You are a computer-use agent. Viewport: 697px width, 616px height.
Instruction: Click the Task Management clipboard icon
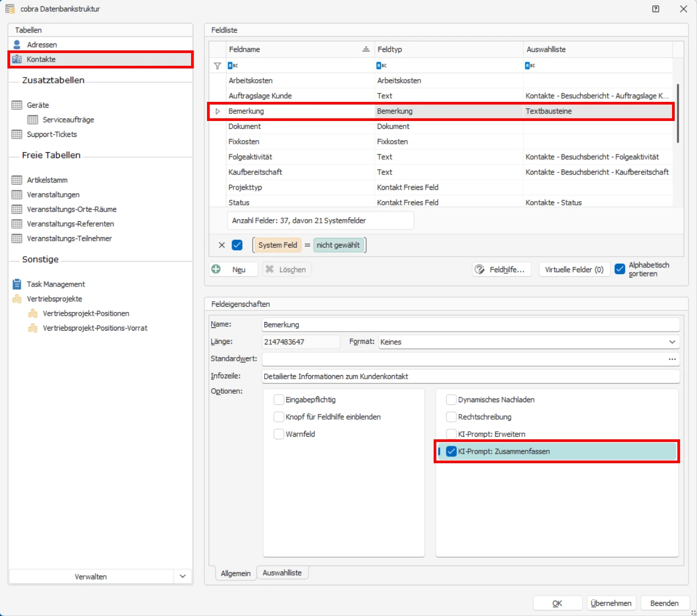point(17,284)
